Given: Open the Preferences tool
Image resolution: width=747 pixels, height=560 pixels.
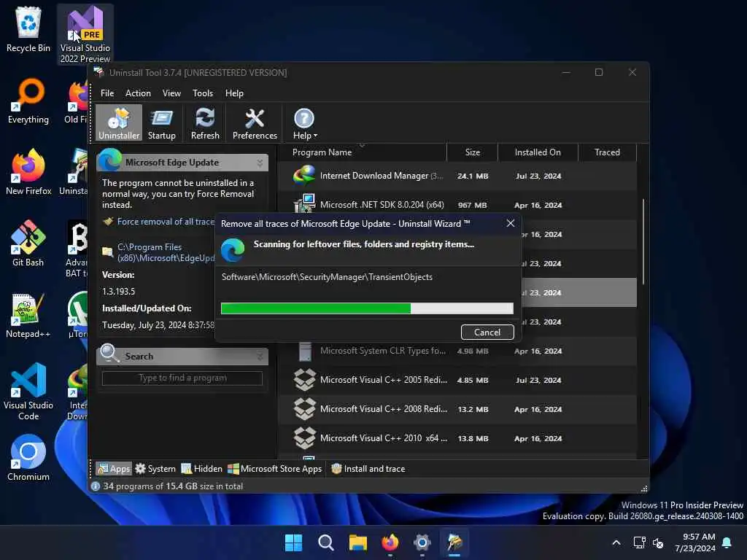Looking at the screenshot, I should (x=255, y=122).
